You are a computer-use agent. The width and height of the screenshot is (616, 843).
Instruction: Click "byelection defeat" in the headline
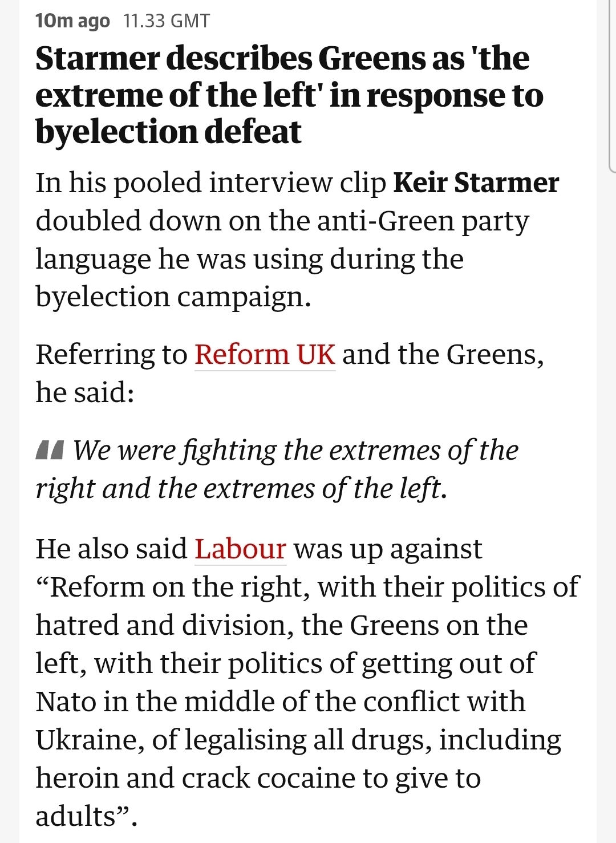168,132
